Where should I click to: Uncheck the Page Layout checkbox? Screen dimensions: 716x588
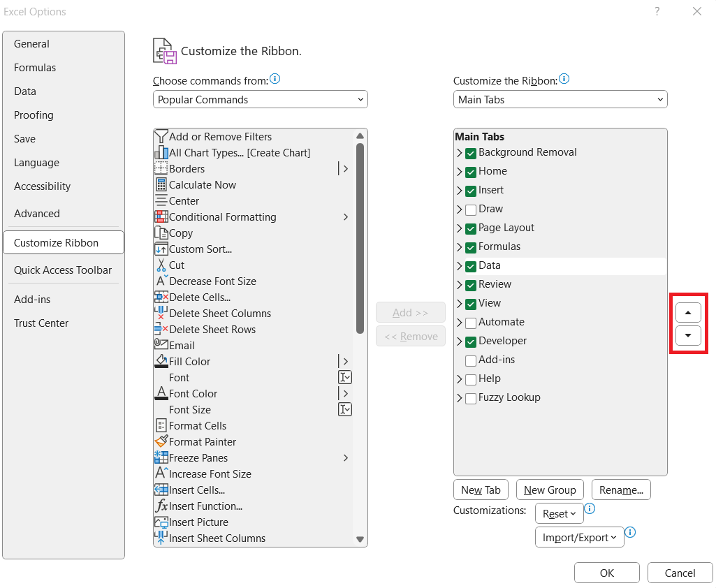pos(471,229)
